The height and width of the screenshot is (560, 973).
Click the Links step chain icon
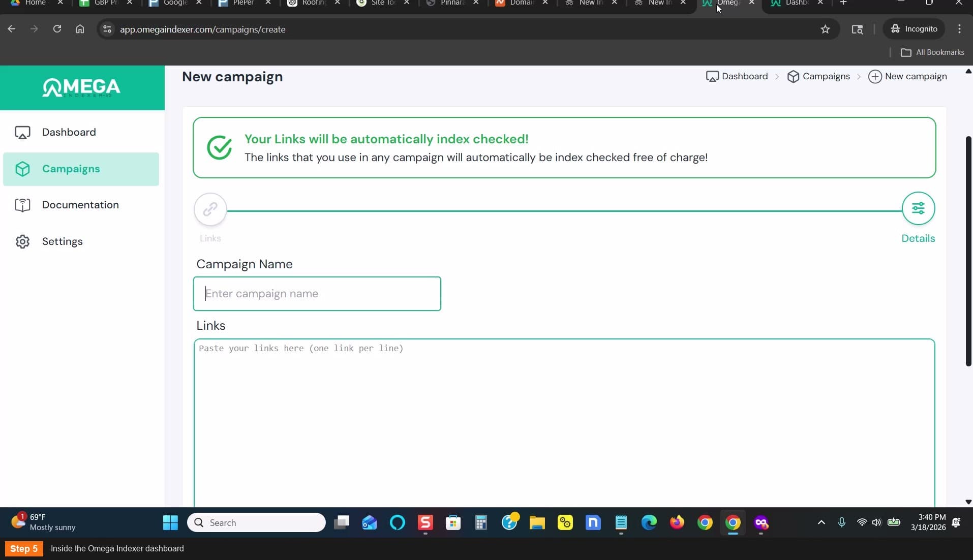pyautogui.click(x=210, y=209)
